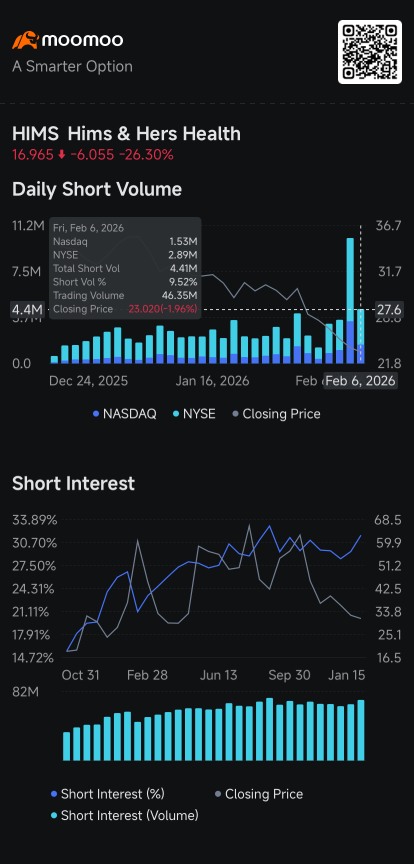
Task: Toggle the NYSE legend series
Action: (x=194, y=414)
